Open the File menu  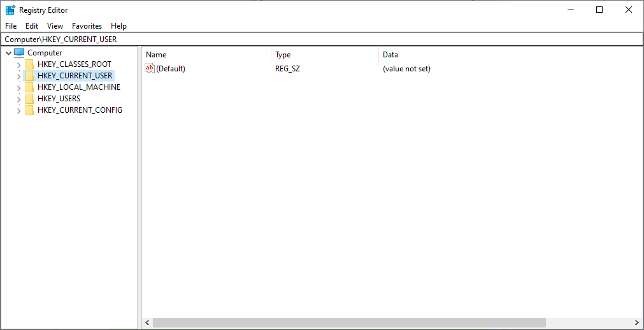click(x=11, y=26)
